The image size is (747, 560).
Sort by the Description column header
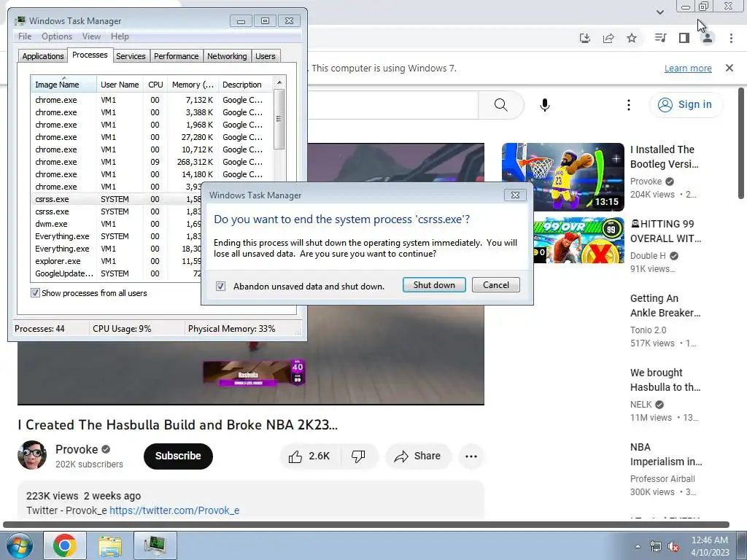pos(245,85)
